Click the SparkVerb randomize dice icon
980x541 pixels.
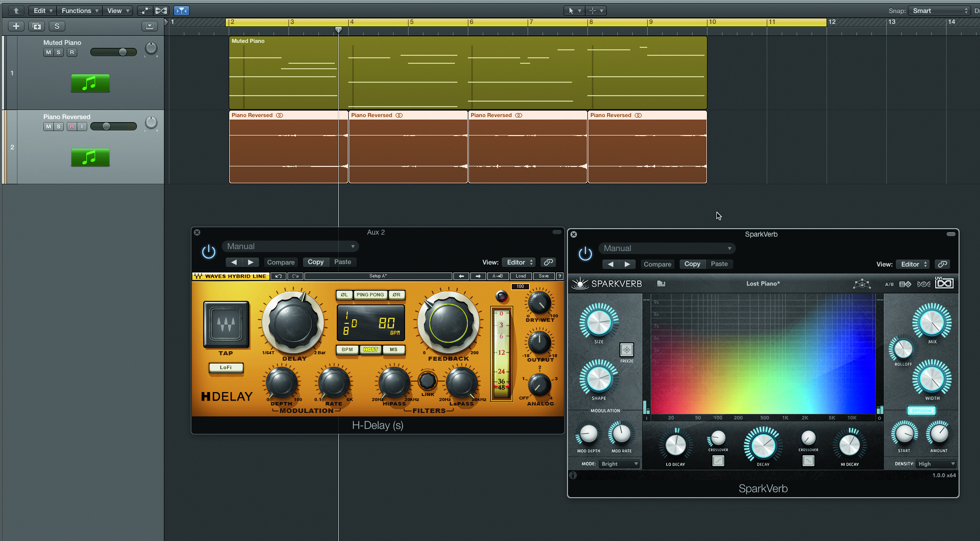pyautogui.click(x=905, y=284)
